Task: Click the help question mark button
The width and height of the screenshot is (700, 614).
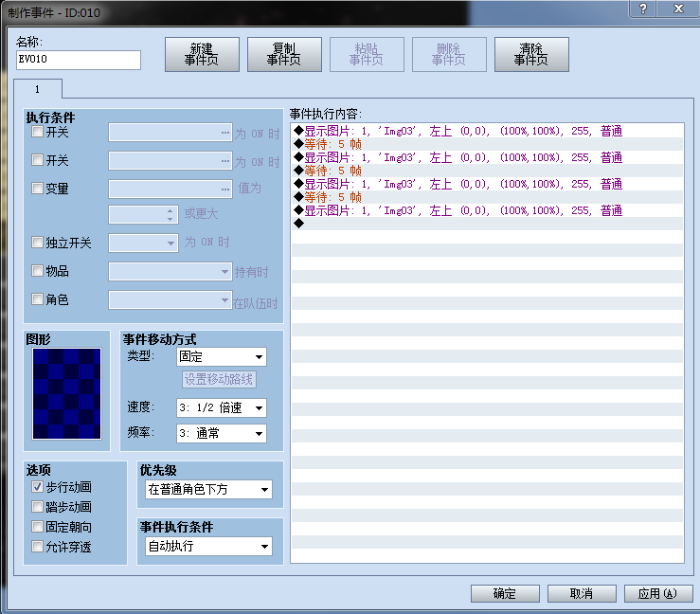Action: [x=643, y=9]
